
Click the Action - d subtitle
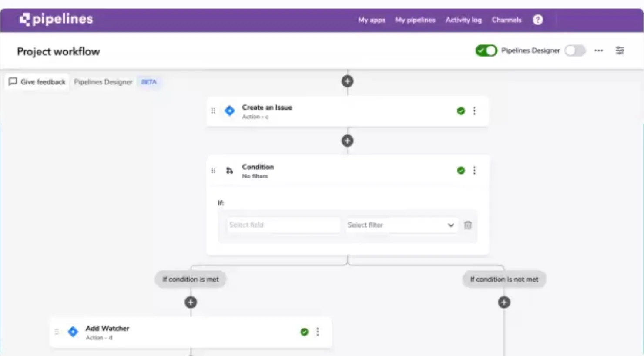point(99,338)
